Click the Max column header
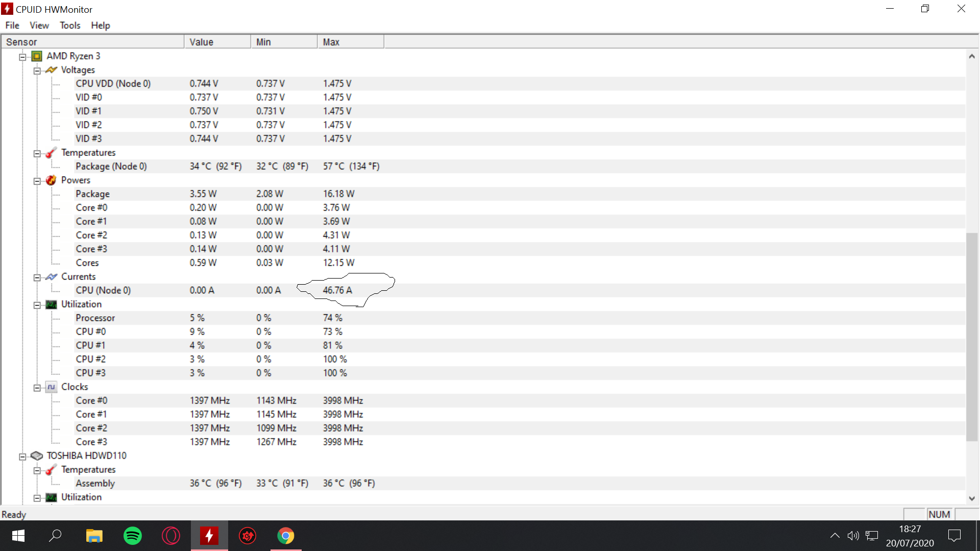This screenshot has width=980, height=551. click(351, 42)
